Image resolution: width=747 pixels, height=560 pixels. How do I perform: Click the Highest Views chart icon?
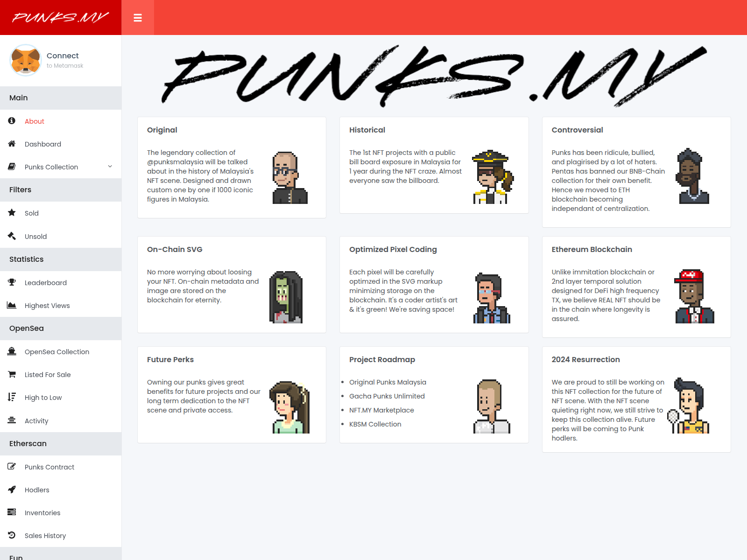tap(12, 305)
